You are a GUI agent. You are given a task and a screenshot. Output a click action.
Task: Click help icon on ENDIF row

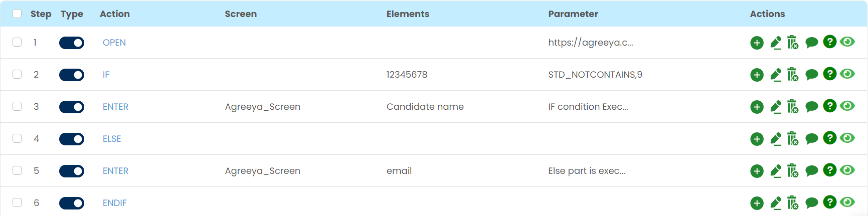tap(830, 202)
